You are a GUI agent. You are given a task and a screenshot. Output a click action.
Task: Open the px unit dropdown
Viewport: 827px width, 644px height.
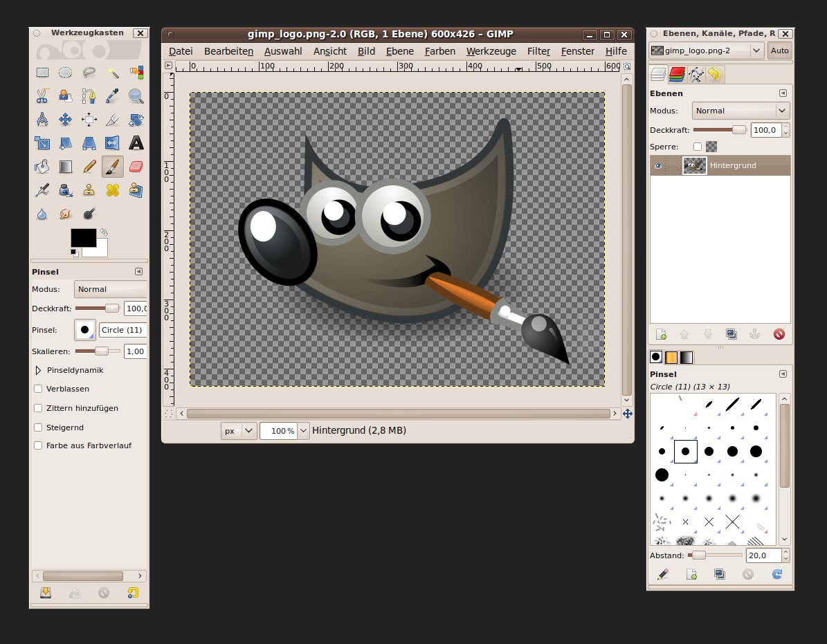pos(239,431)
